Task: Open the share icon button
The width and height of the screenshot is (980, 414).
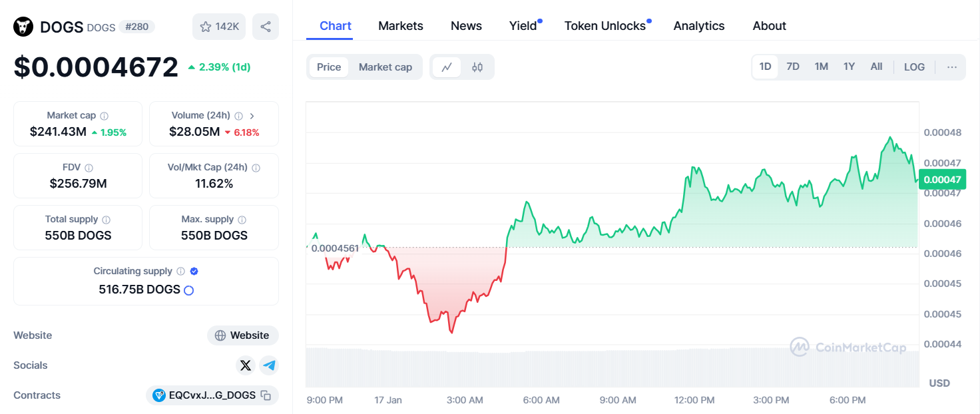Action: pyautogui.click(x=266, y=27)
